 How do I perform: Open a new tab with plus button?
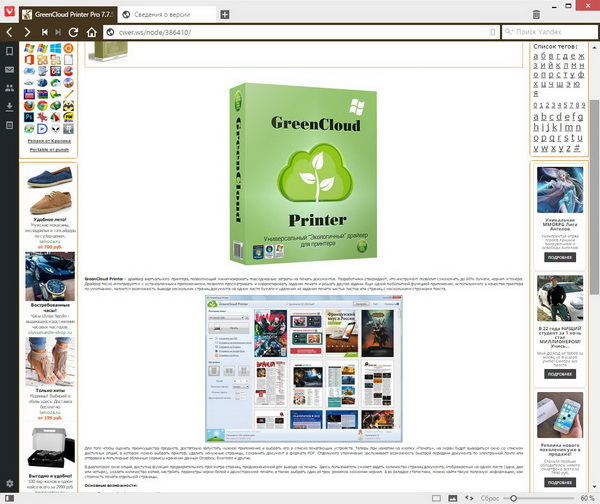pos(224,15)
